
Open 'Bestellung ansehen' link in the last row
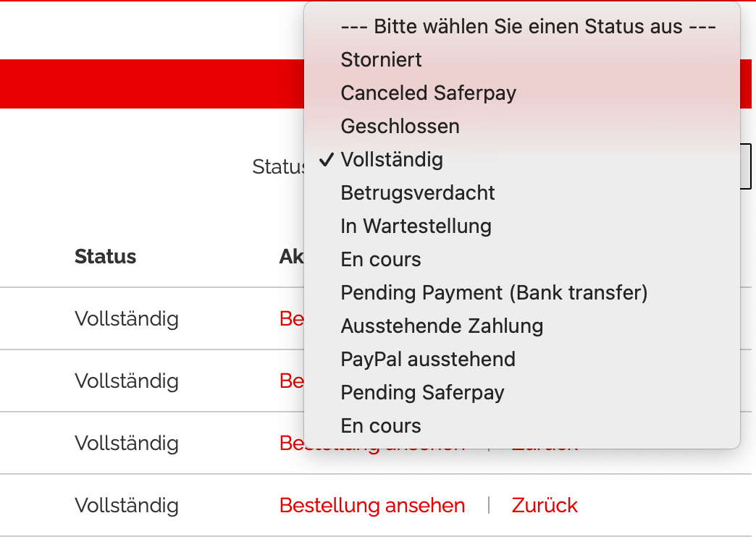click(372, 505)
